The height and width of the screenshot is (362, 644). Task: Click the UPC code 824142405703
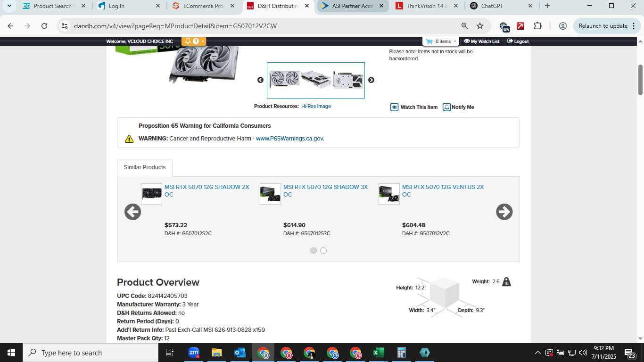(x=167, y=296)
